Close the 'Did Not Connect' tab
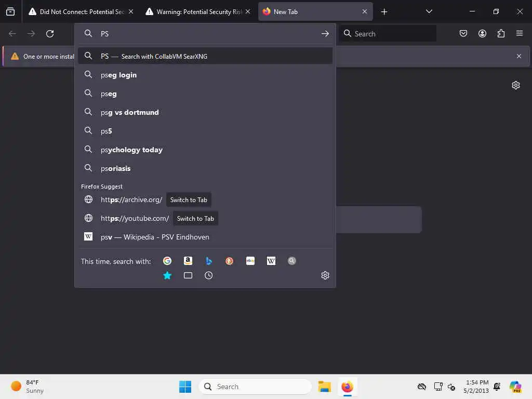Image resolution: width=532 pixels, height=399 pixels. (131, 11)
